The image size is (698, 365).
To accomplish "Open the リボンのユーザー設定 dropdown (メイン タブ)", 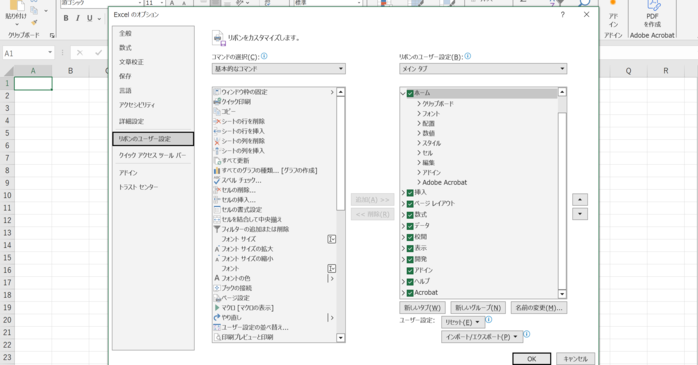I will point(483,69).
